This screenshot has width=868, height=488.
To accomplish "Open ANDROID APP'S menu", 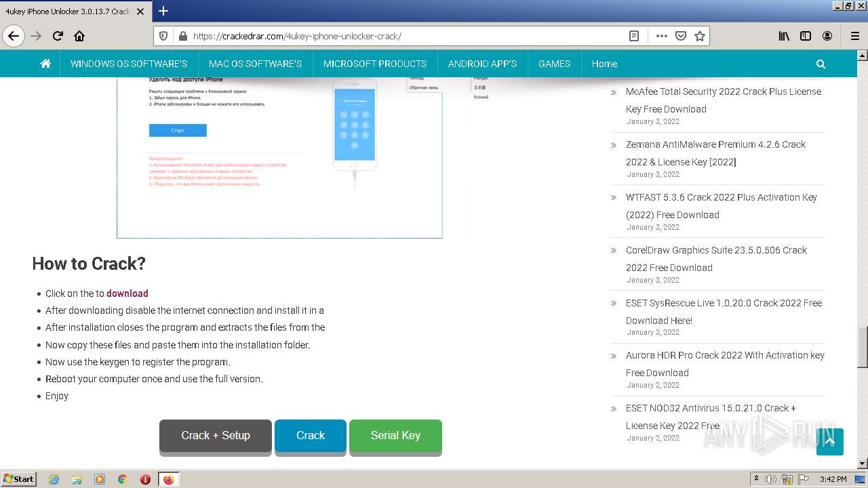I will tap(482, 64).
